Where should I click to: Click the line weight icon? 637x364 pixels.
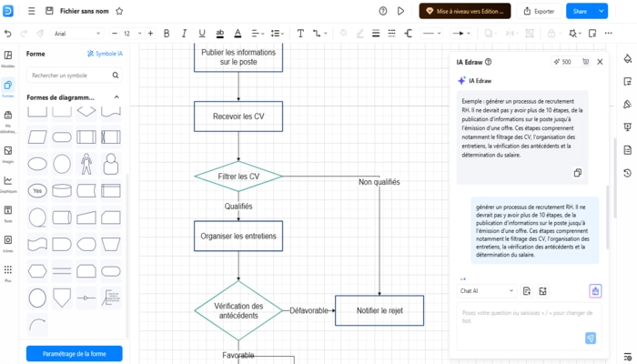pos(376,34)
